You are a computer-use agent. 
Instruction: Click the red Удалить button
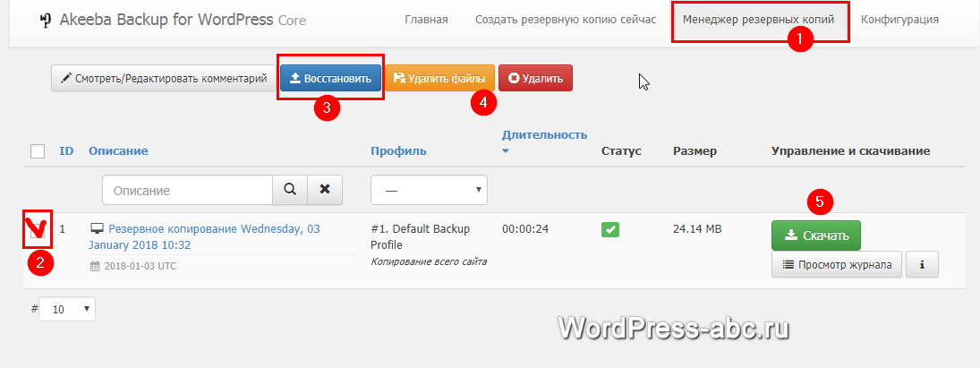(535, 79)
